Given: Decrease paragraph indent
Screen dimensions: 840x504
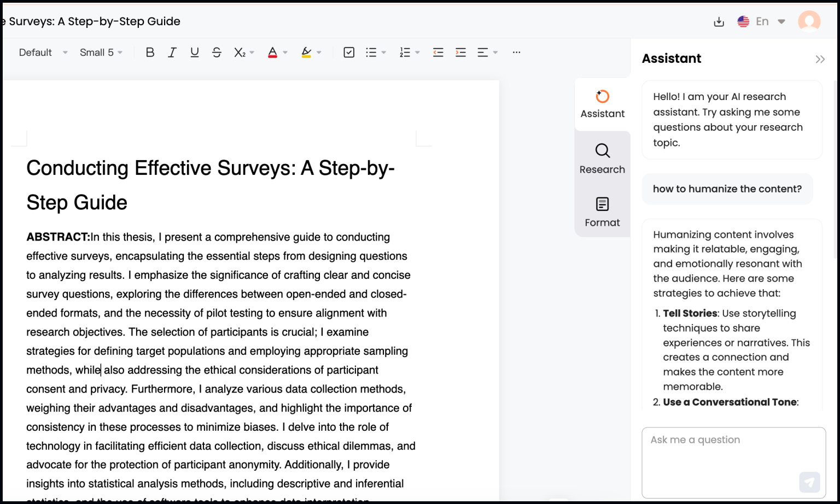Looking at the screenshot, I should 438,52.
